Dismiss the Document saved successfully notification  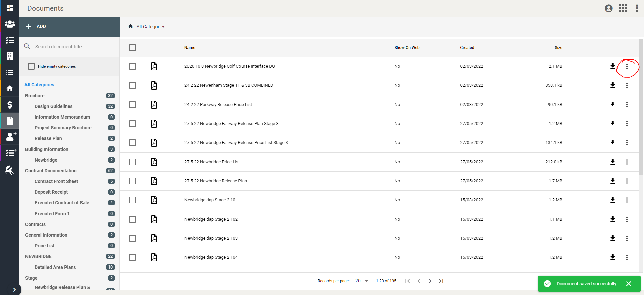tap(628, 284)
